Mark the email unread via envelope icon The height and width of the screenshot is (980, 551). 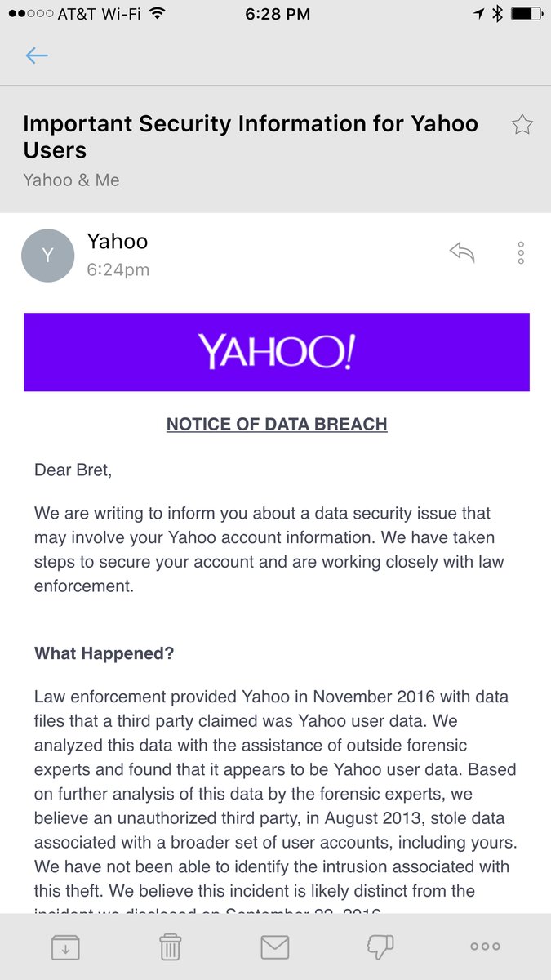click(275, 946)
